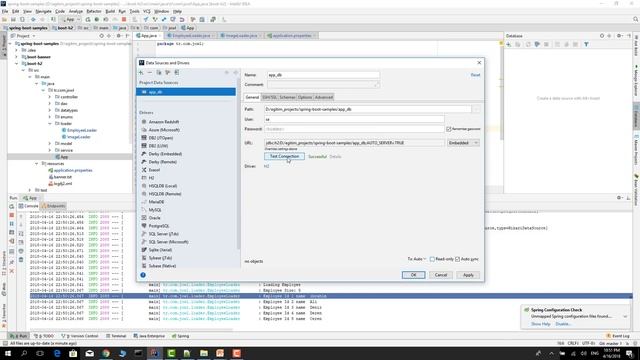Viewport: 640px width, 360px height.
Task: Open the Refactor menu
Action: coord(94,11)
